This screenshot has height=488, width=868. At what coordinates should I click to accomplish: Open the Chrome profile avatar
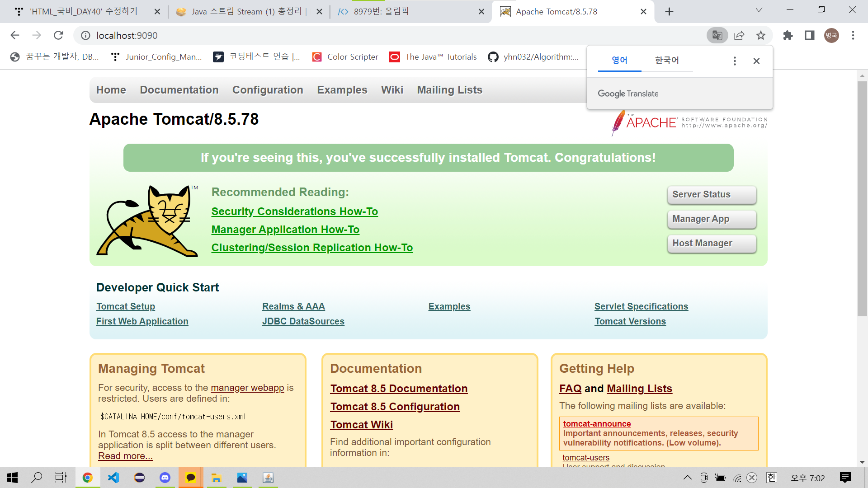[x=831, y=35]
